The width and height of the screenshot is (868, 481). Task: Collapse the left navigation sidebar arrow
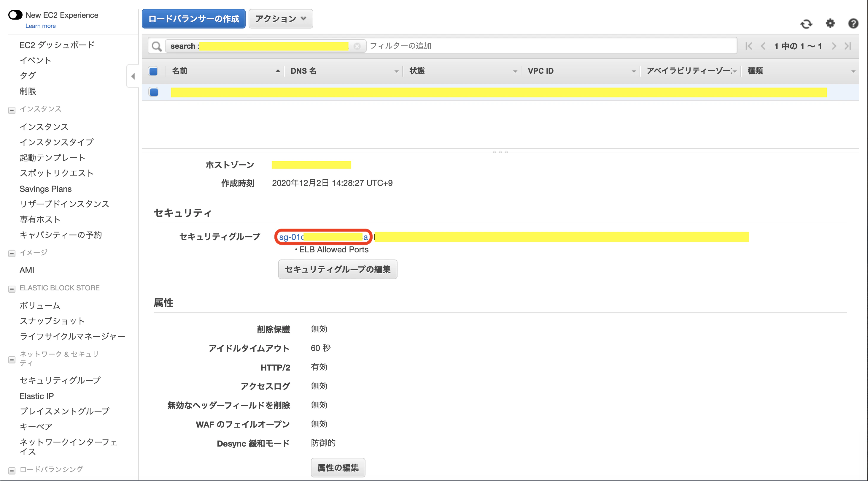(x=133, y=76)
